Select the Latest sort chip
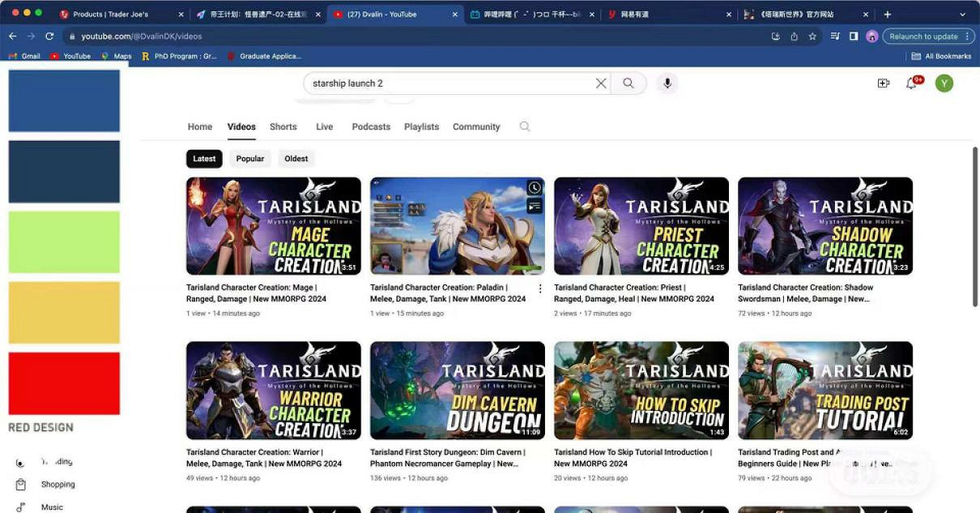Viewport: 980px width, 513px height. (x=204, y=159)
